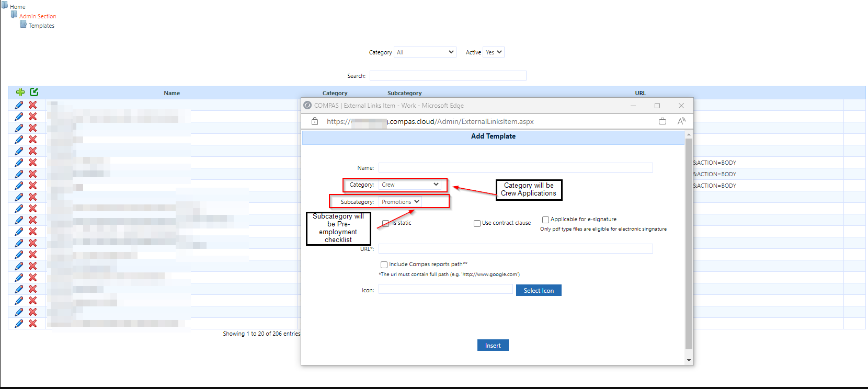Image resolution: width=868 pixels, height=389 pixels.
Task: Enable the Use contract clause checkbox
Action: (x=477, y=223)
